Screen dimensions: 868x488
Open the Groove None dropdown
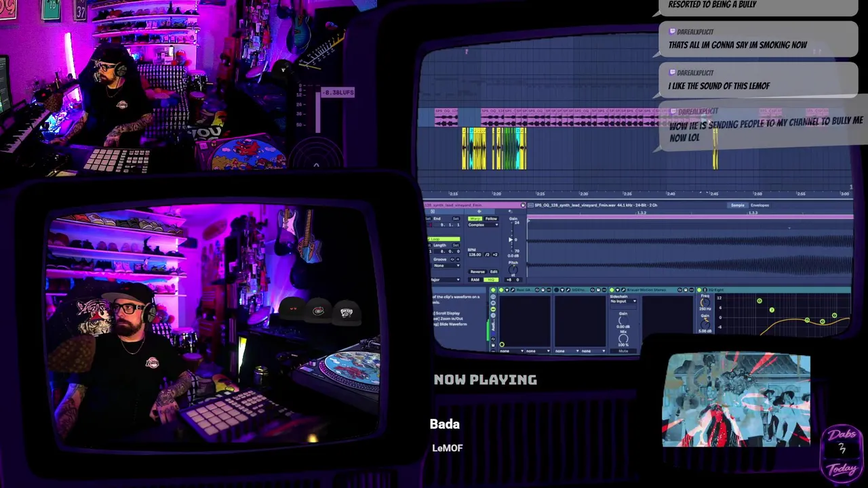pos(446,266)
